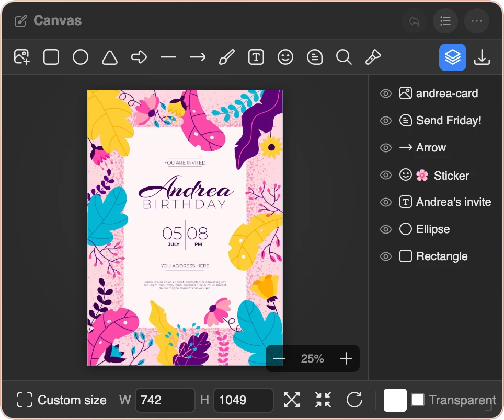Open the emoji sticker tool
Screen dimensions: 504x420
285,57
